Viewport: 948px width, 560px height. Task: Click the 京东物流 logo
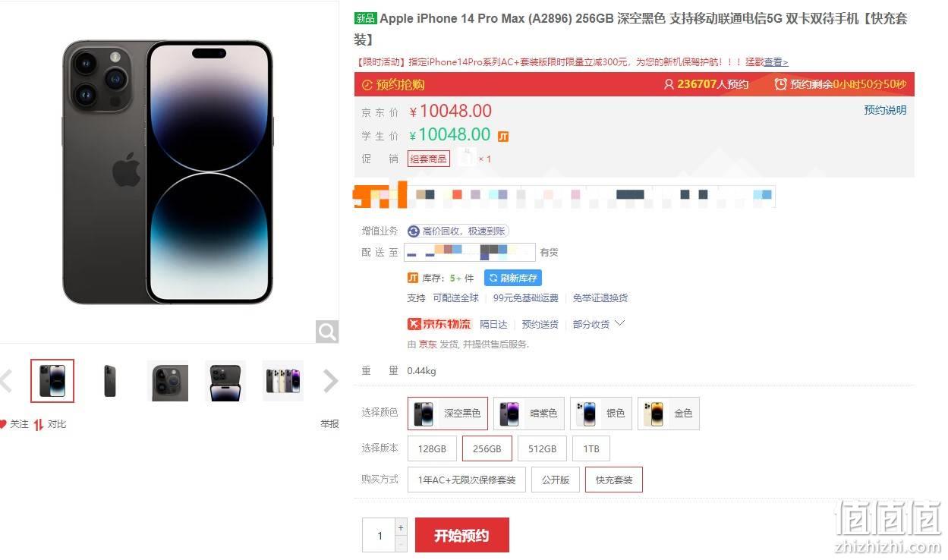(439, 324)
